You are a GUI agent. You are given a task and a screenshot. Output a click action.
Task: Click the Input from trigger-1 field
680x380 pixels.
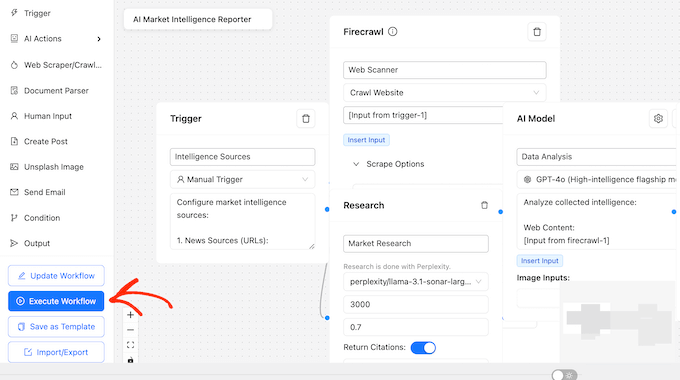pyautogui.click(x=423, y=115)
